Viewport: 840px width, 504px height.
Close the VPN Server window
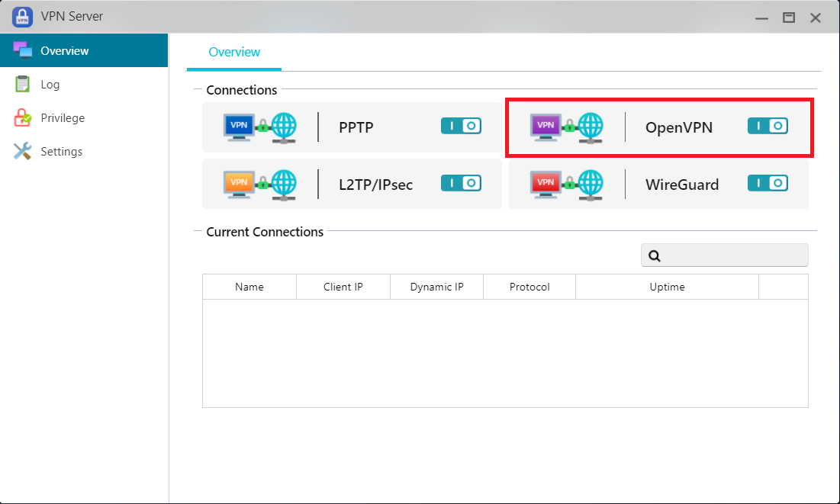point(816,18)
